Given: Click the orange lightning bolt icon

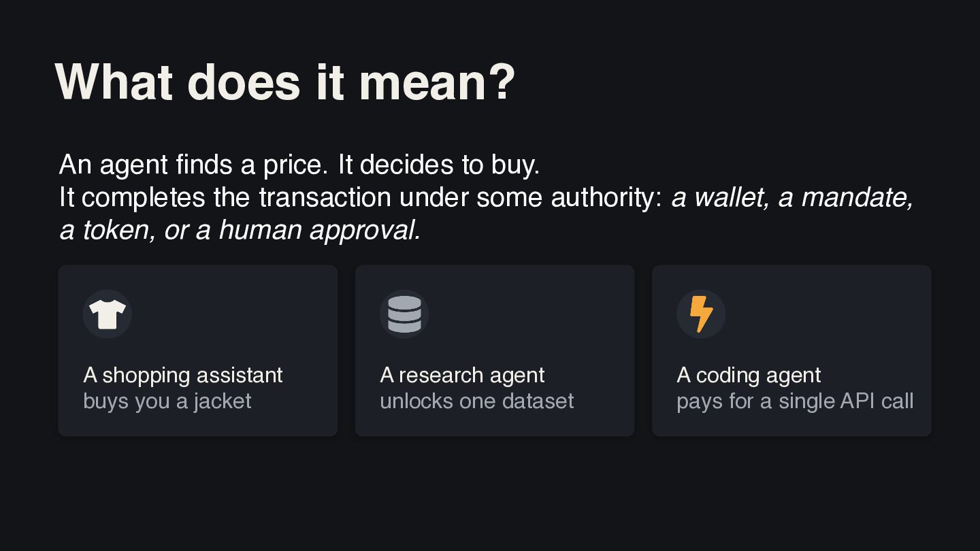Looking at the screenshot, I should (701, 314).
